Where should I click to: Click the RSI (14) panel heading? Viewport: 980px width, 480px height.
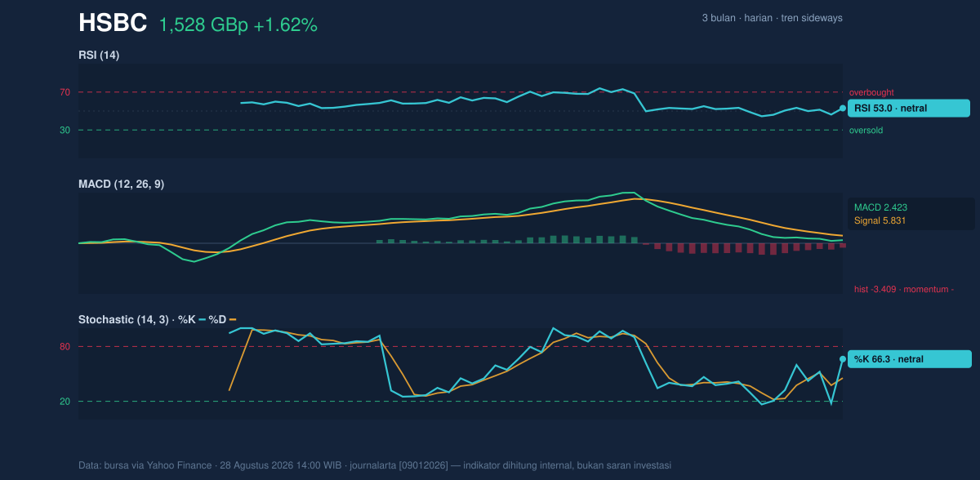pyautogui.click(x=99, y=55)
